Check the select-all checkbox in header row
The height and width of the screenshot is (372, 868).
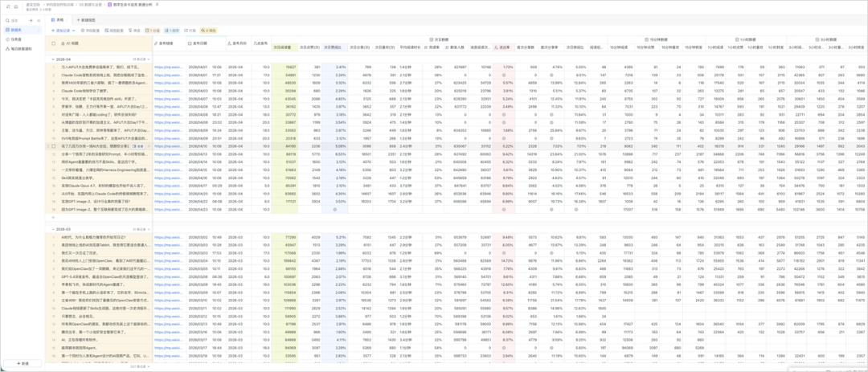point(54,43)
